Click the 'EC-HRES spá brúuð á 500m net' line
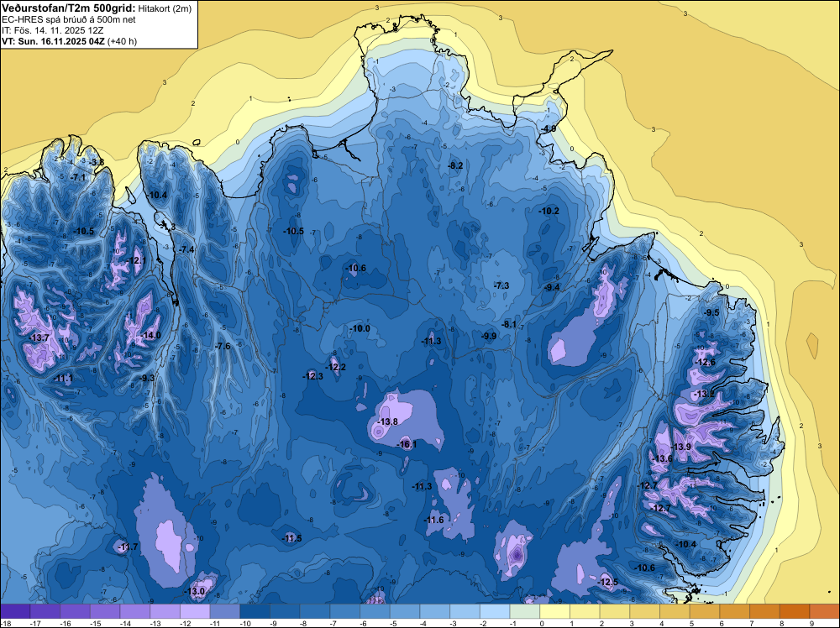 tap(69, 20)
